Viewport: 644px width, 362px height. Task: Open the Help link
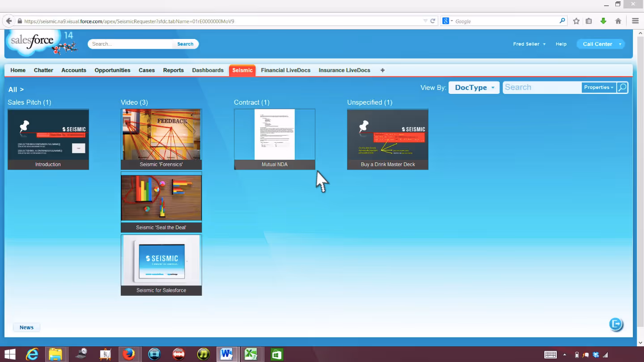tap(561, 44)
